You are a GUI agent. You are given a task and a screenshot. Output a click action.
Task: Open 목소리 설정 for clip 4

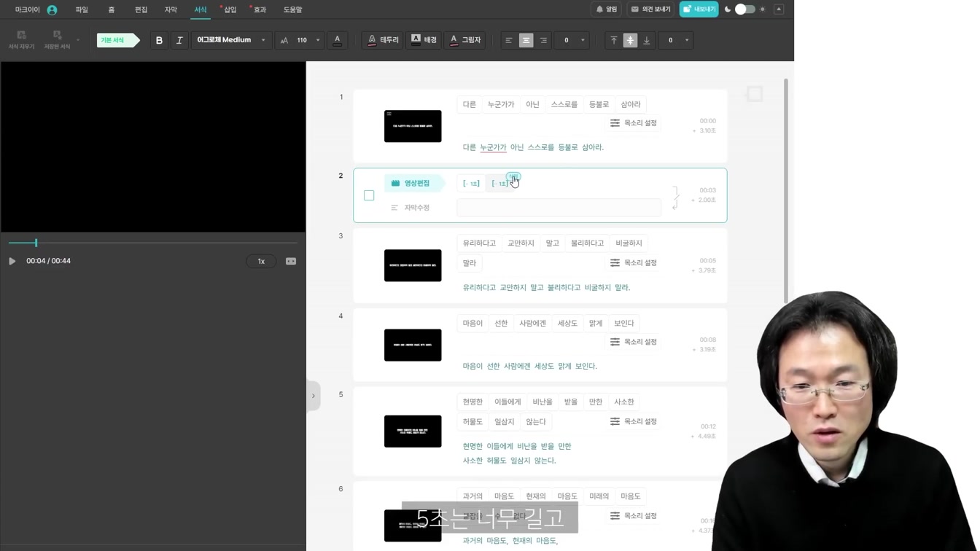click(x=634, y=342)
